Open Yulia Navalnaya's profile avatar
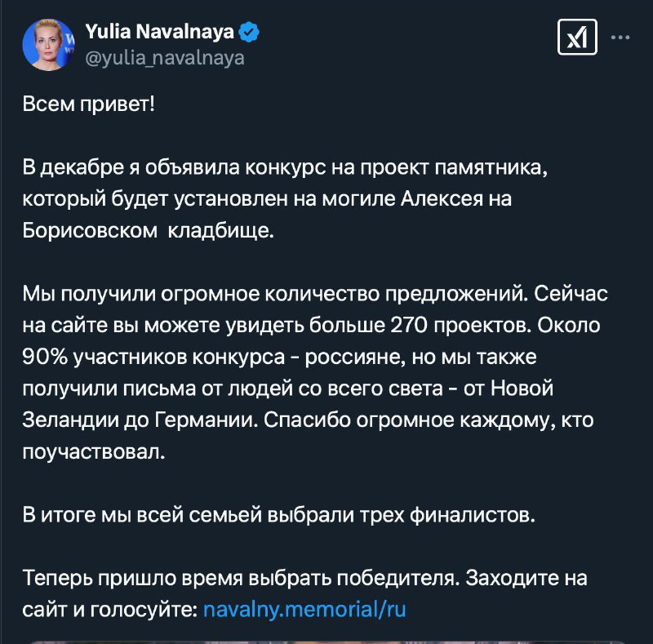 pos(49,45)
